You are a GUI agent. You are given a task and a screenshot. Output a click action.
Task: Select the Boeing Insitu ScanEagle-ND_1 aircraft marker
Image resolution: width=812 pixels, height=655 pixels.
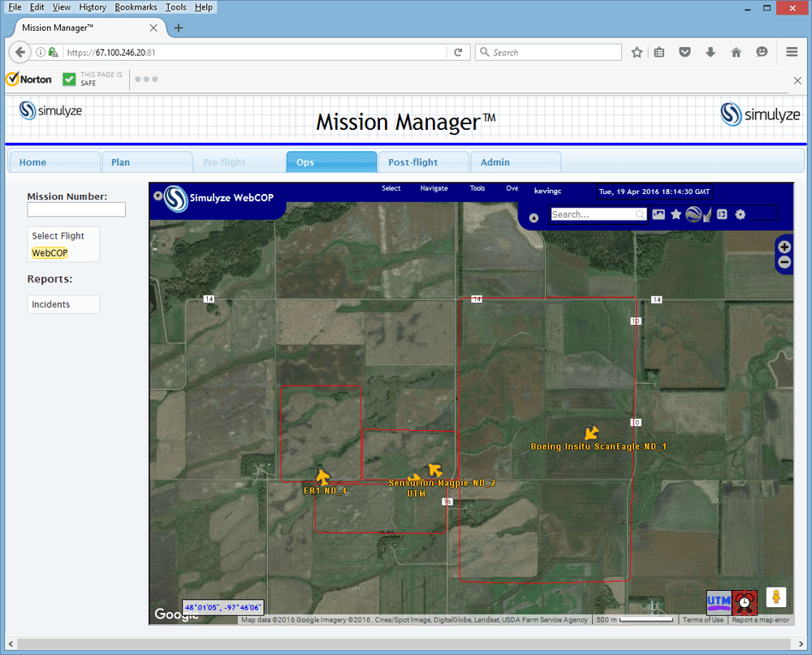click(x=591, y=433)
